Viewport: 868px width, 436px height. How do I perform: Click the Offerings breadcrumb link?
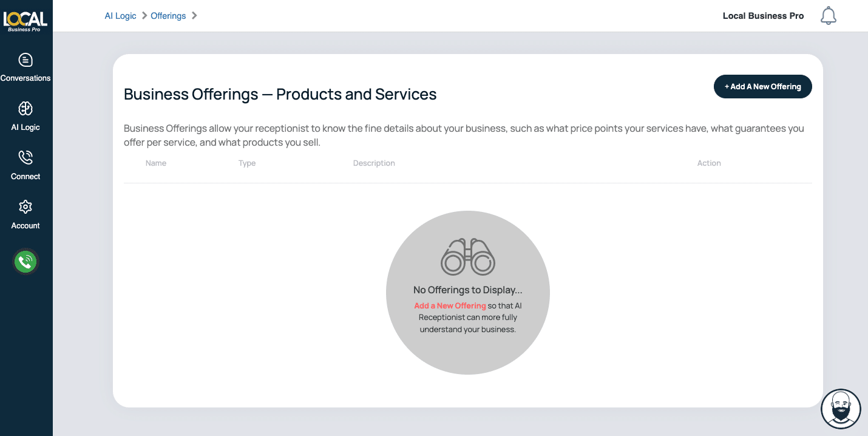point(168,16)
